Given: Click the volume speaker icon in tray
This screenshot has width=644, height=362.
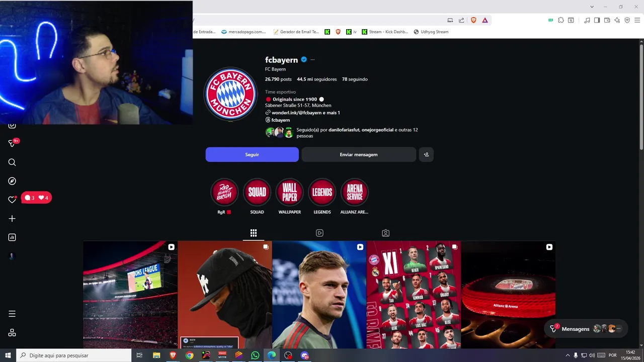Looking at the screenshot, I should click(x=592, y=355).
